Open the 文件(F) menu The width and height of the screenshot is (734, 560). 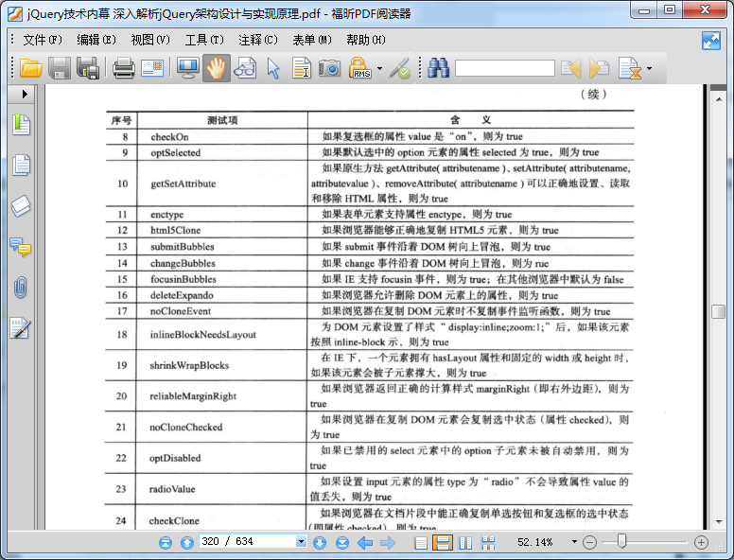point(43,40)
